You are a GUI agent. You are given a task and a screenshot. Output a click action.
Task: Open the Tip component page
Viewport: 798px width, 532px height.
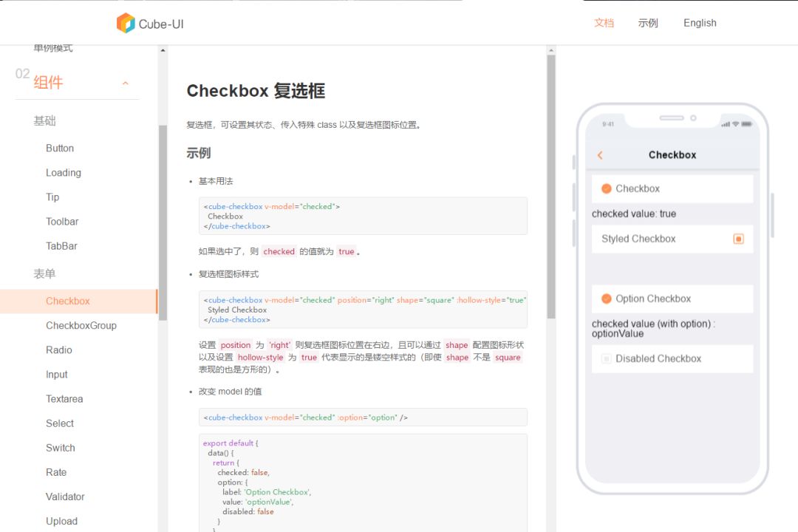[x=52, y=197]
